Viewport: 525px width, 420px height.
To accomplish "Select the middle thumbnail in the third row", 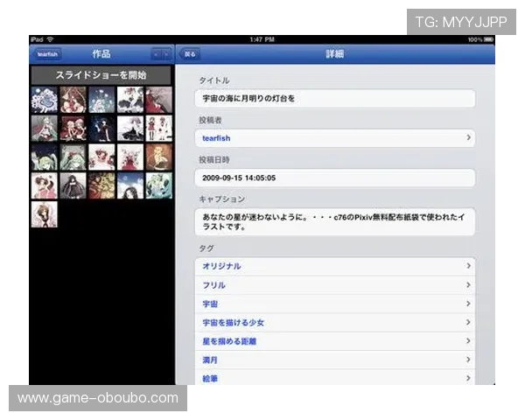I will [101, 157].
